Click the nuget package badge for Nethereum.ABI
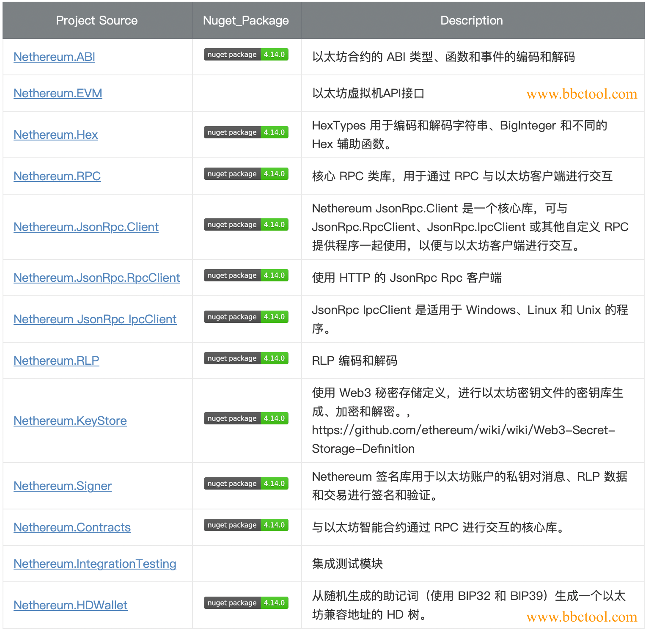This screenshot has width=654, height=644. click(x=246, y=55)
